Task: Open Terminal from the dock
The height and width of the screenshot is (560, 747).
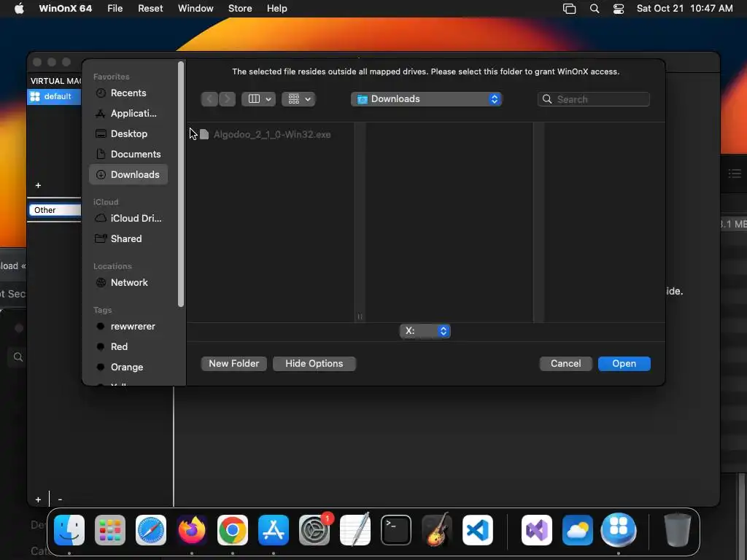Action: (x=396, y=530)
